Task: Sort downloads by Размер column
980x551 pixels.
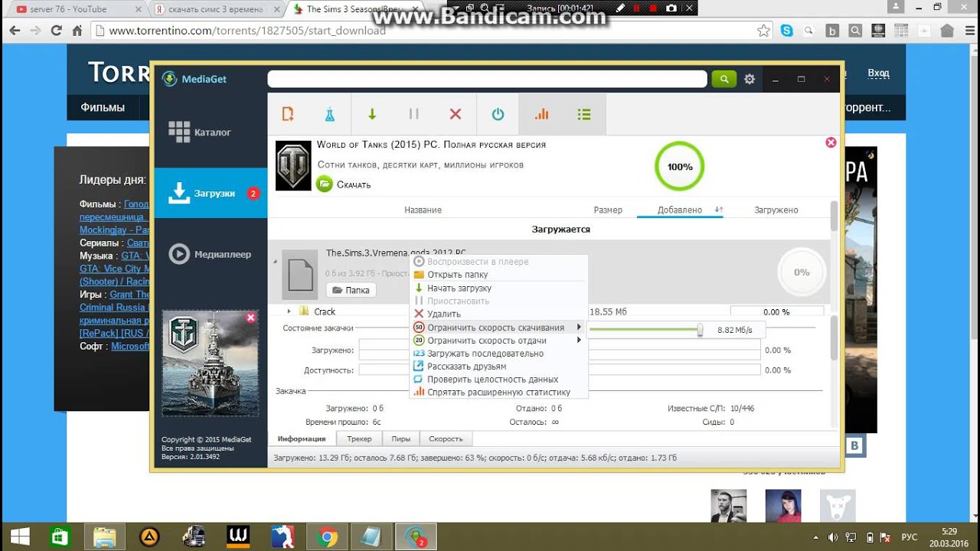Action: pyautogui.click(x=608, y=210)
